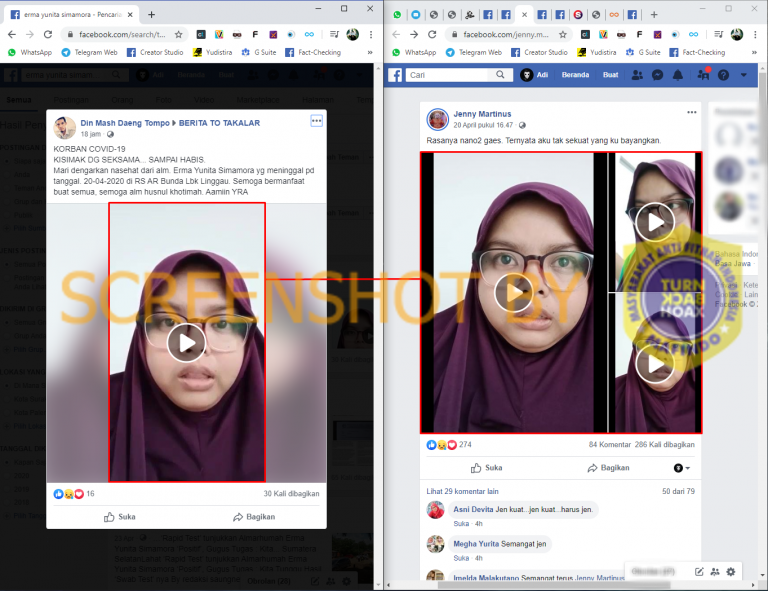Share Jenny Martinus' post with Bagikan

pyautogui.click(x=608, y=468)
